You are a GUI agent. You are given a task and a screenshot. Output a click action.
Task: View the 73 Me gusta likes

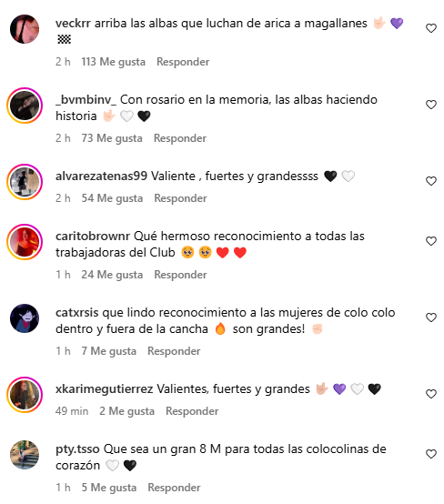coord(112,138)
